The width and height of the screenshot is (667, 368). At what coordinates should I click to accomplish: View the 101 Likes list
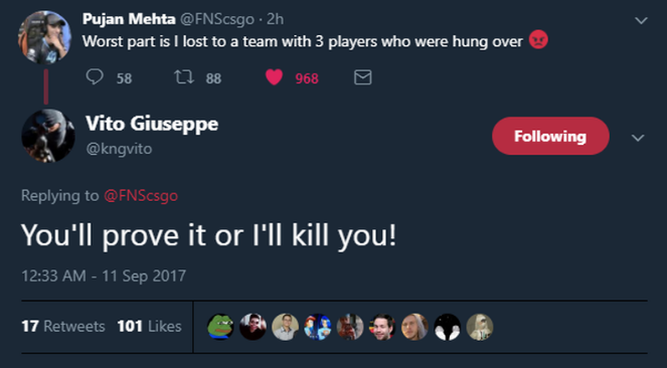(149, 326)
